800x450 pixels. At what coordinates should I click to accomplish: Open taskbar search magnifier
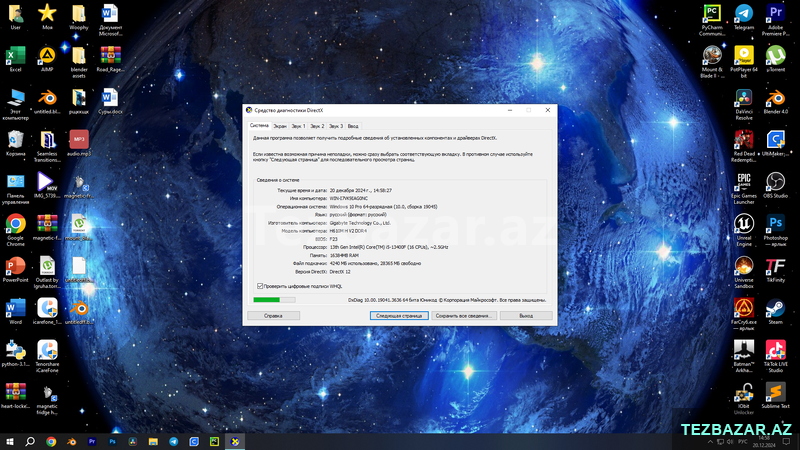(30, 442)
